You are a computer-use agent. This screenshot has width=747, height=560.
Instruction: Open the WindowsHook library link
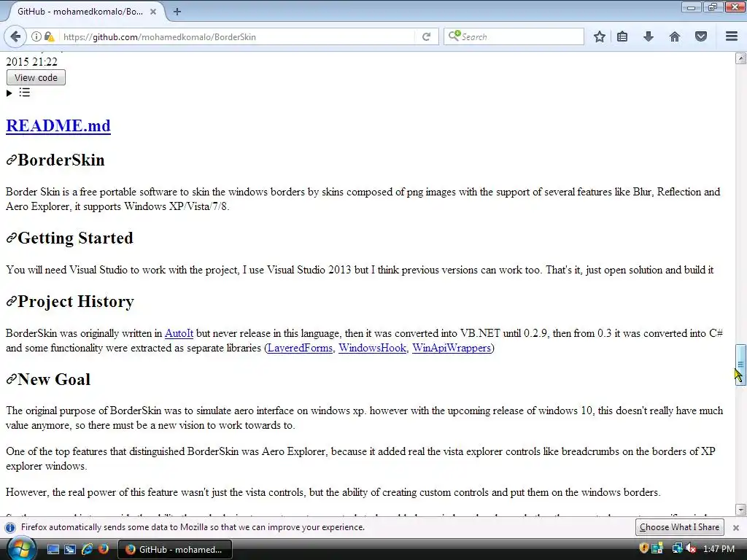373,348
